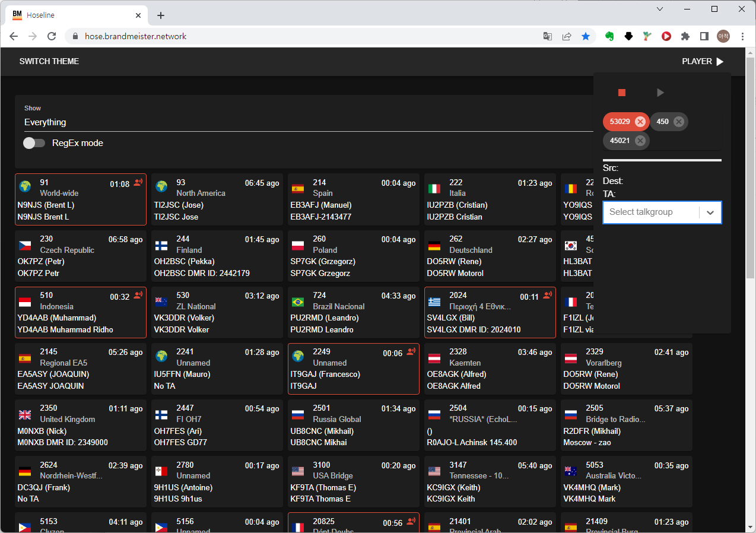
Task: Click globe icon on talkgroup 2241
Action: (x=161, y=356)
